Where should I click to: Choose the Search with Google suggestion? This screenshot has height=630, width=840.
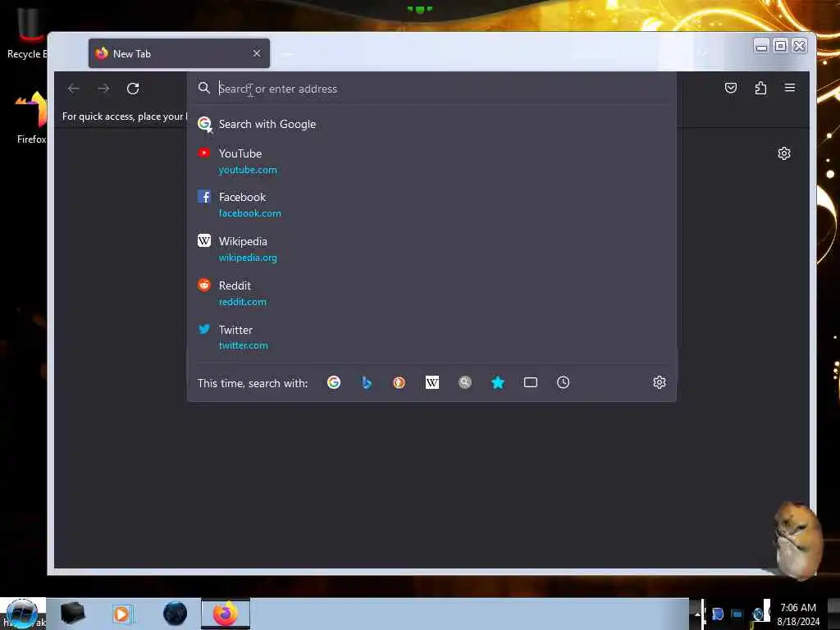[431, 125]
